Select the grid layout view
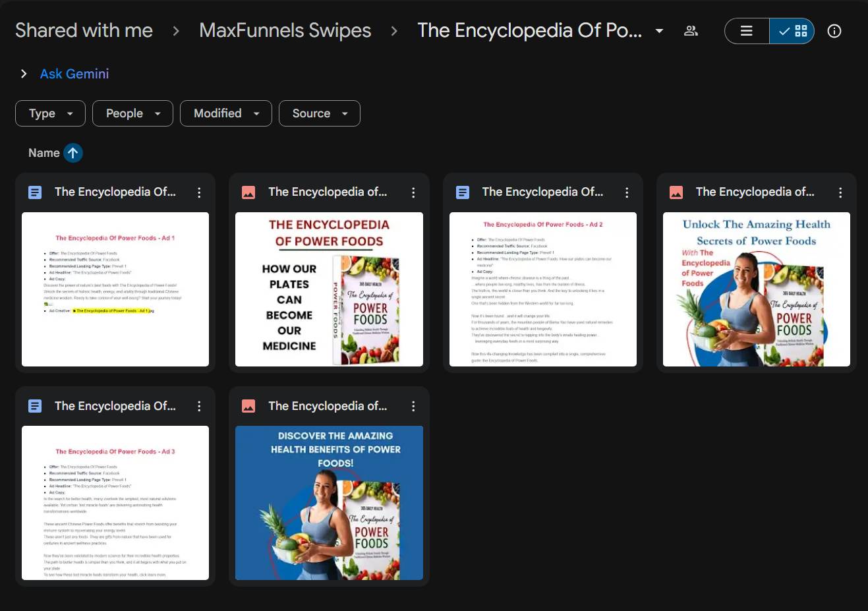The width and height of the screenshot is (868, 611). (792, 31)
